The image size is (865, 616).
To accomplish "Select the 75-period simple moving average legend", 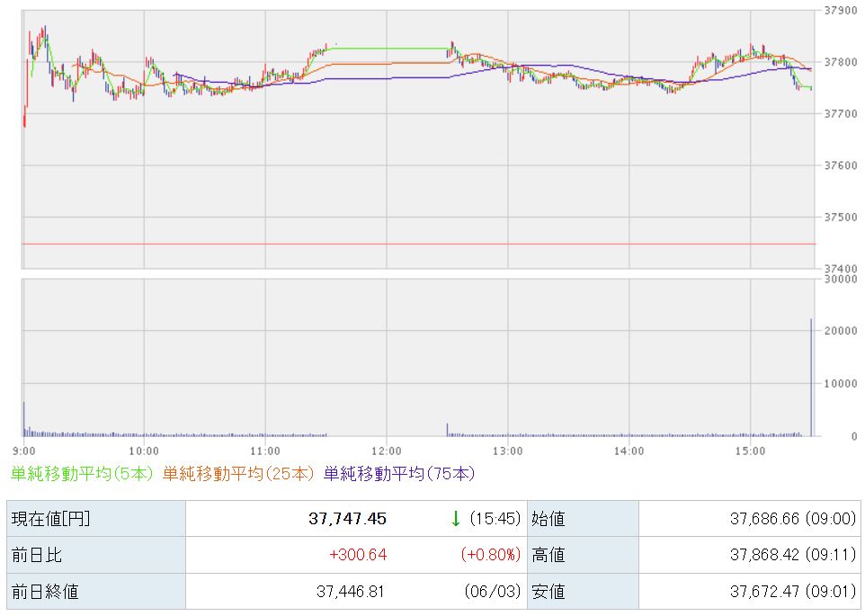I will pyautogui.click(x=399, y=474).
